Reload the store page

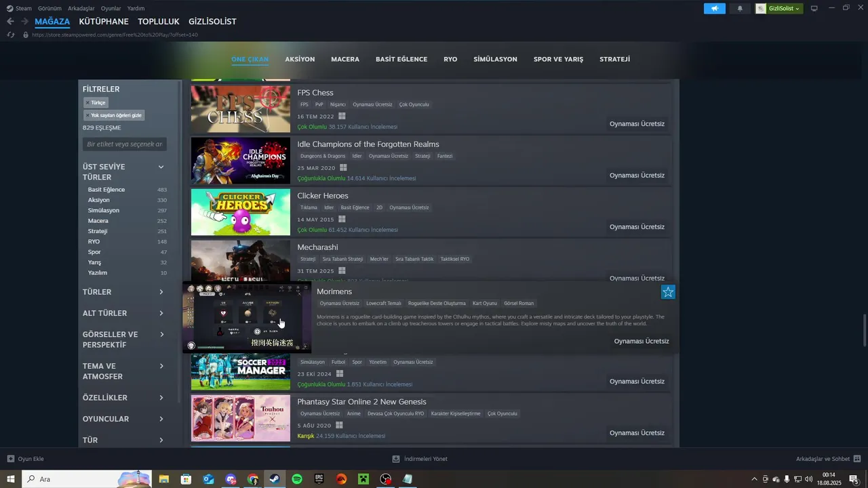tap(10, 35)
